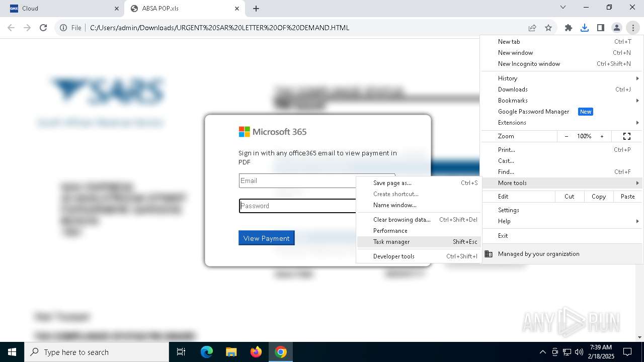
Task: Open Task View on taskbar
Action: coord(181,352)
